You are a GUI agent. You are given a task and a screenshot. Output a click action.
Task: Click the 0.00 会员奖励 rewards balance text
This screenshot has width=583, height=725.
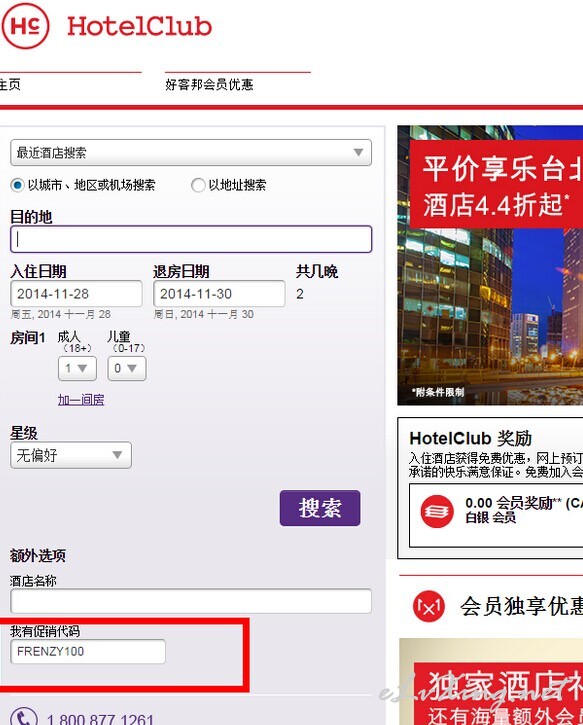click(523, 503)
